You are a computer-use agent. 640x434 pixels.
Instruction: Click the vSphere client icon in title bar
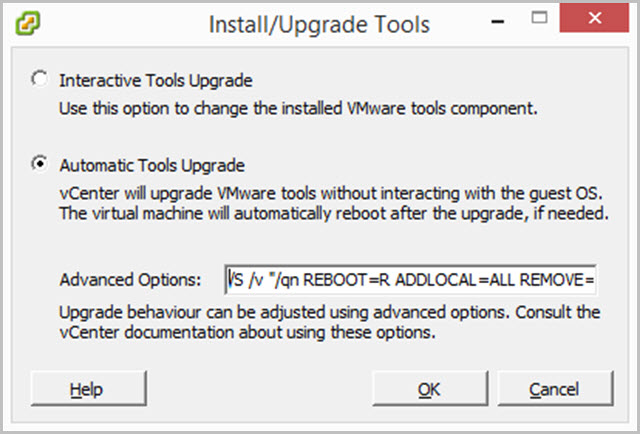click(x=27, y=22)
